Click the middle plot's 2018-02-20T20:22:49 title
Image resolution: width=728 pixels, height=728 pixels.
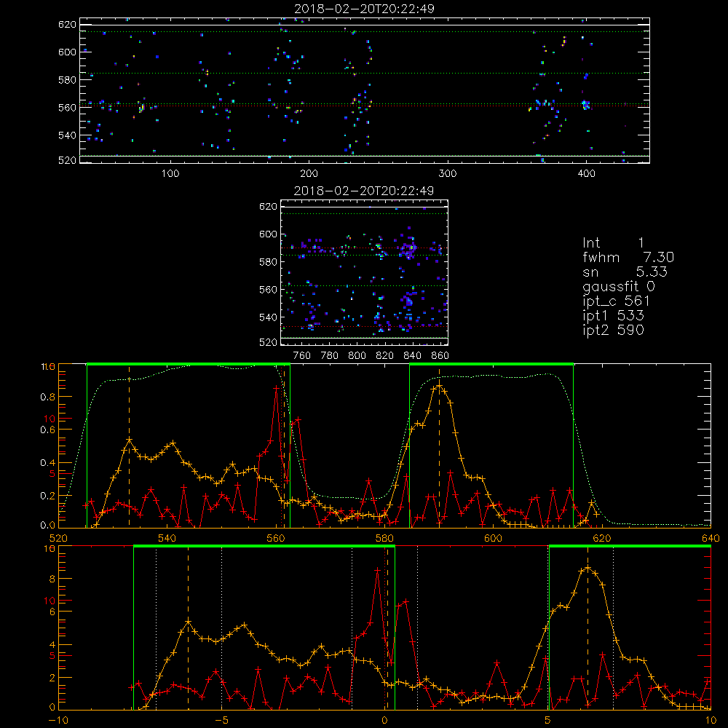point(364,191)
